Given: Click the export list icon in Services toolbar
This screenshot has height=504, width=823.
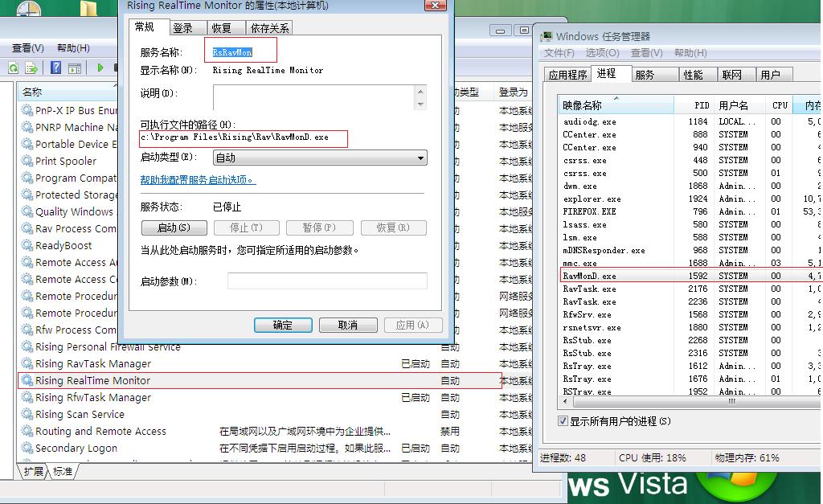Looking at the screenshot, I should [31, 68].
